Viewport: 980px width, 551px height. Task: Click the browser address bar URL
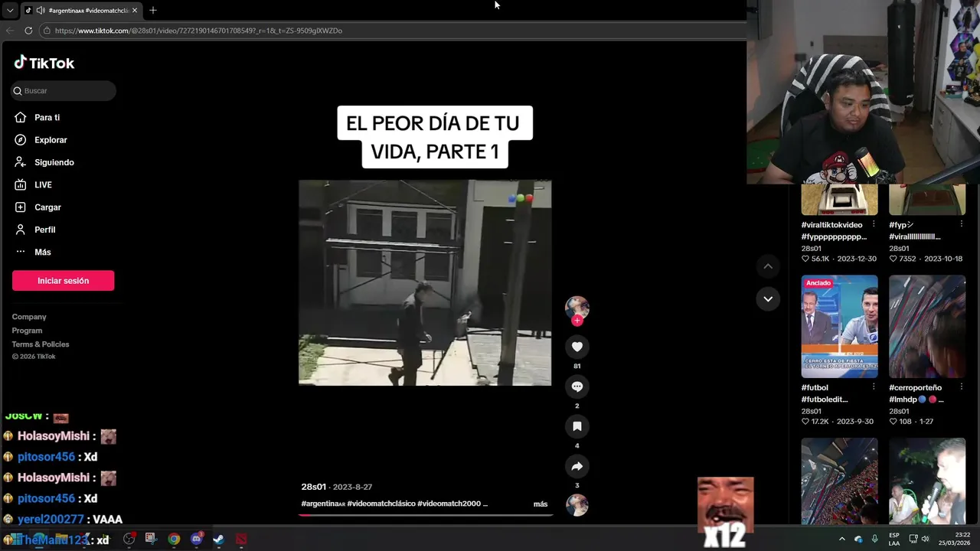pyautogui.click(x=198, y=31)
